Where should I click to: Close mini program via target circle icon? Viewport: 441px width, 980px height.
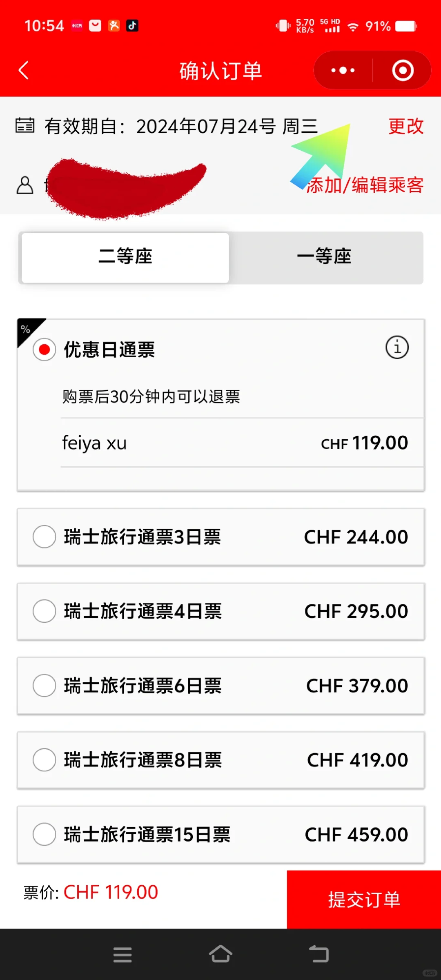[x=403, y=70]
